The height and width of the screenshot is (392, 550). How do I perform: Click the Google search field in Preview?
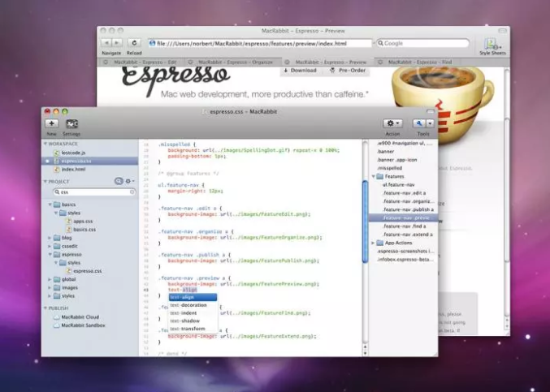point(422,44)
